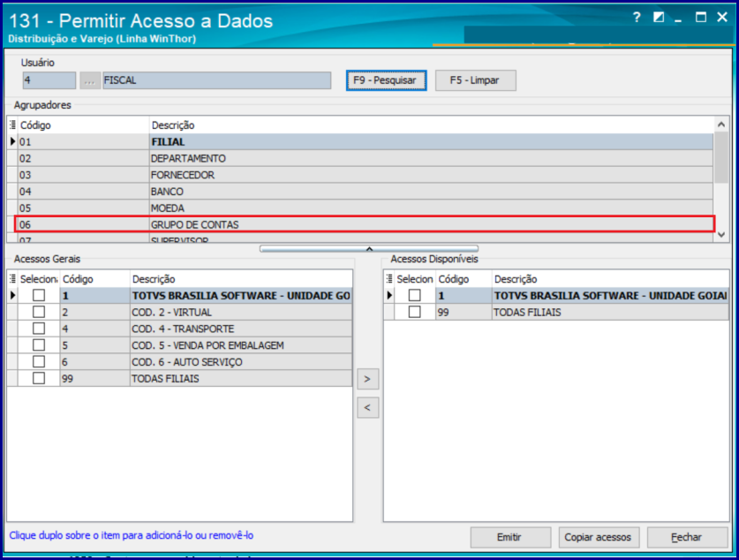
Task: Sort Acessos Disponíveis by Descrição header
Action: (x=610, y=278)
